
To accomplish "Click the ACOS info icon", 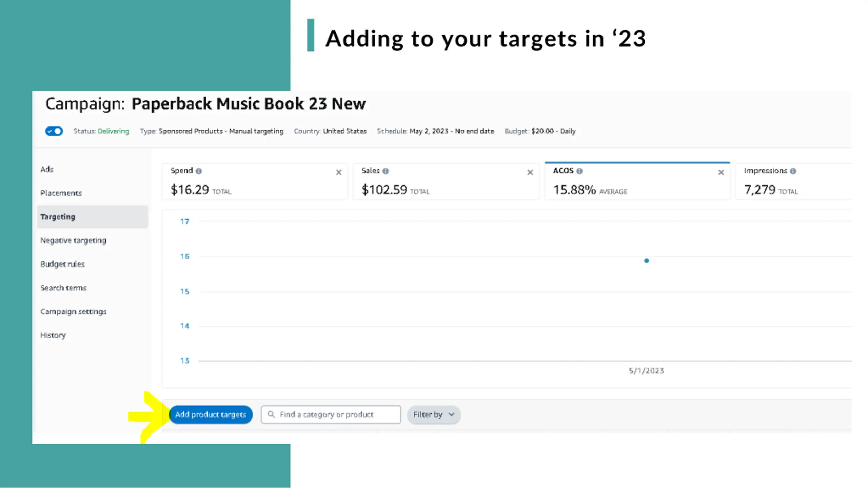I will [x=579, y=171].
